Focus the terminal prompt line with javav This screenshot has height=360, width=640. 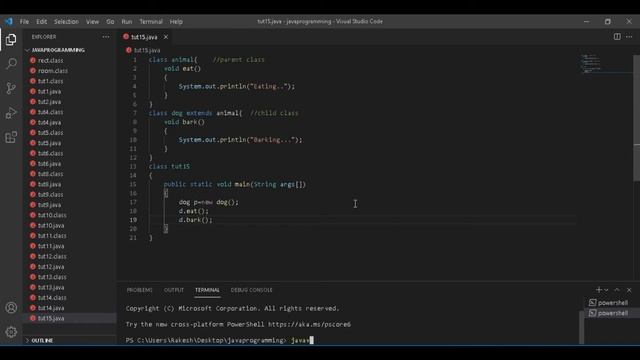[220, 340]
